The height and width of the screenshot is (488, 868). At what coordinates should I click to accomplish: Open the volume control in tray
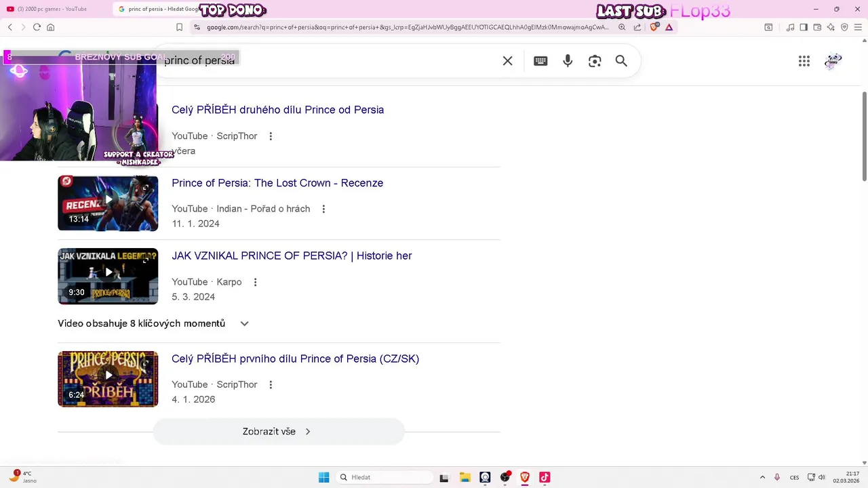(821, 477)
